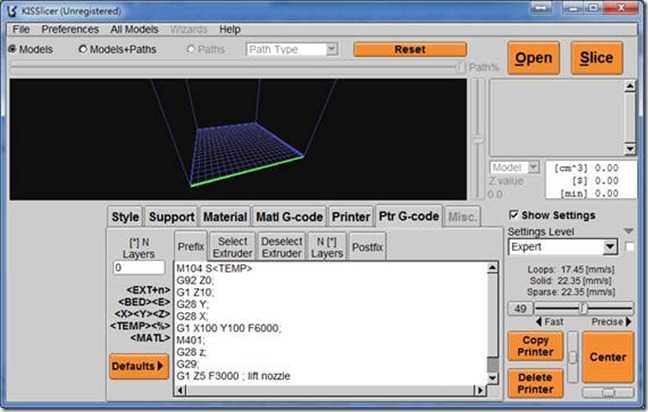Click G-code editor scroll right arrow
648x412 pixels.
[x=480, y=390]
